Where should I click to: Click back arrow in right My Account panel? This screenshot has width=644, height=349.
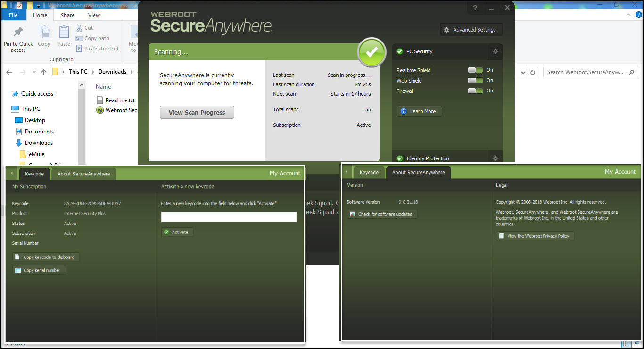pos(347,172)
